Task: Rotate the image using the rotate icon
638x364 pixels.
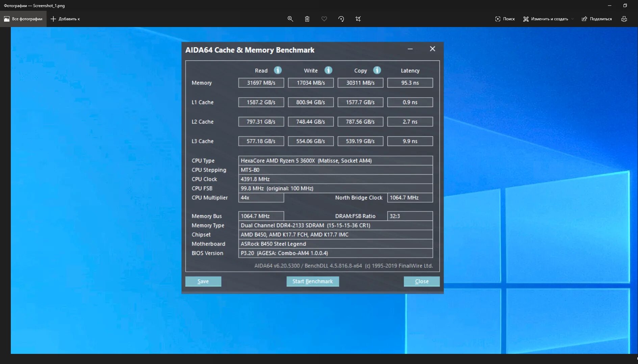Action: [x=341, y=19]
